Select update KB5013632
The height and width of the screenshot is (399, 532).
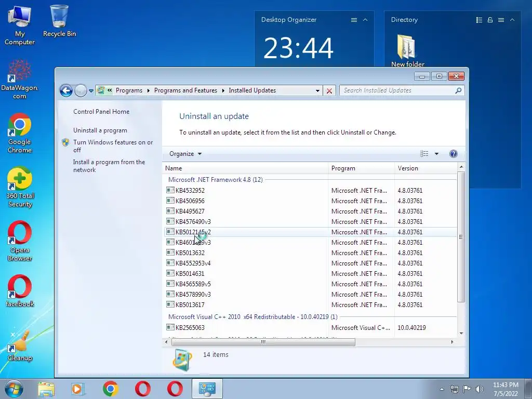point(311,253)
